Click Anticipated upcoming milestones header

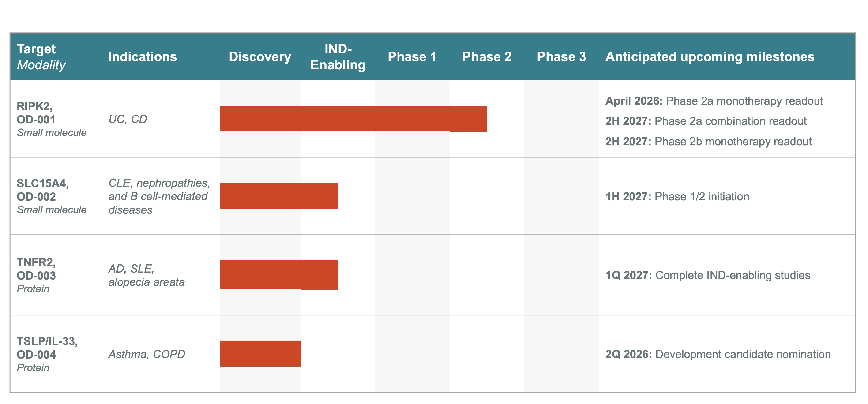[710, 57]
